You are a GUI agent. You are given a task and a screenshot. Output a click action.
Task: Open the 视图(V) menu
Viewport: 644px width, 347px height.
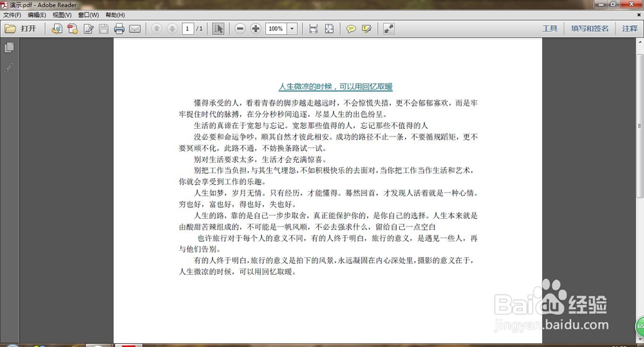click(62, 15)
